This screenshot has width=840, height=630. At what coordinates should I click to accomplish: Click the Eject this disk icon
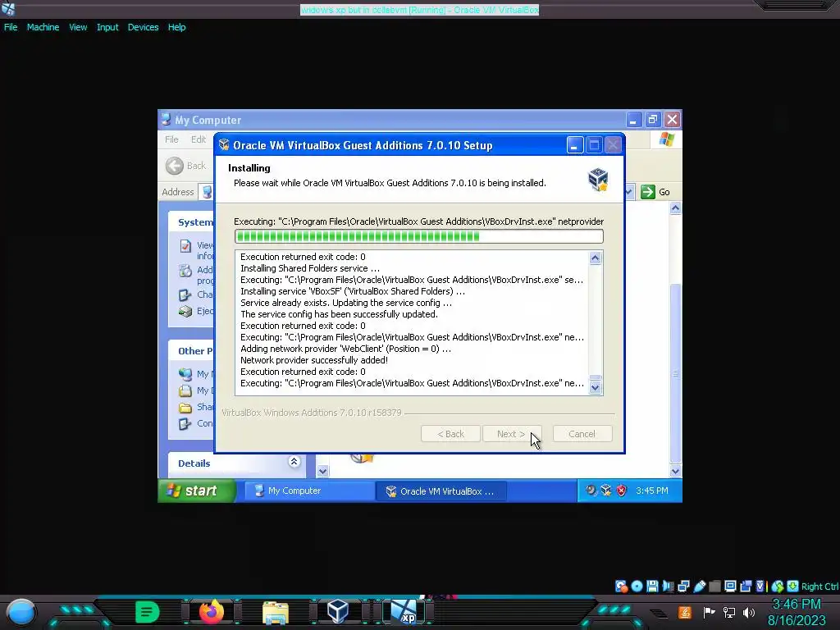click(x=185, y=311)
